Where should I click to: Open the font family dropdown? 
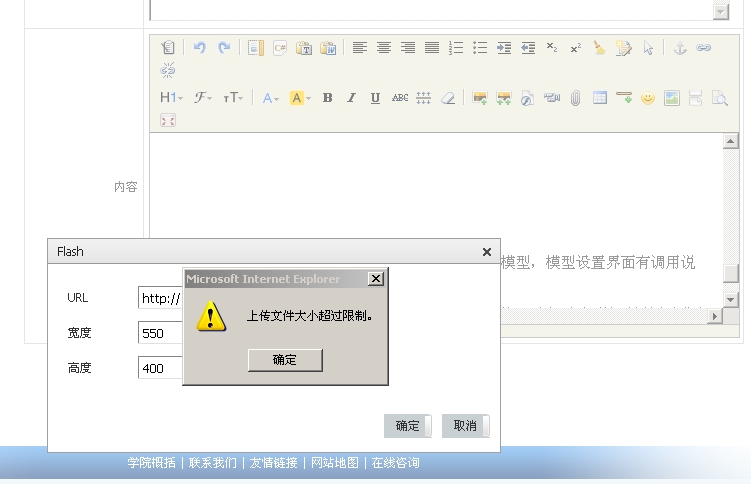click(x=203, y=98)
